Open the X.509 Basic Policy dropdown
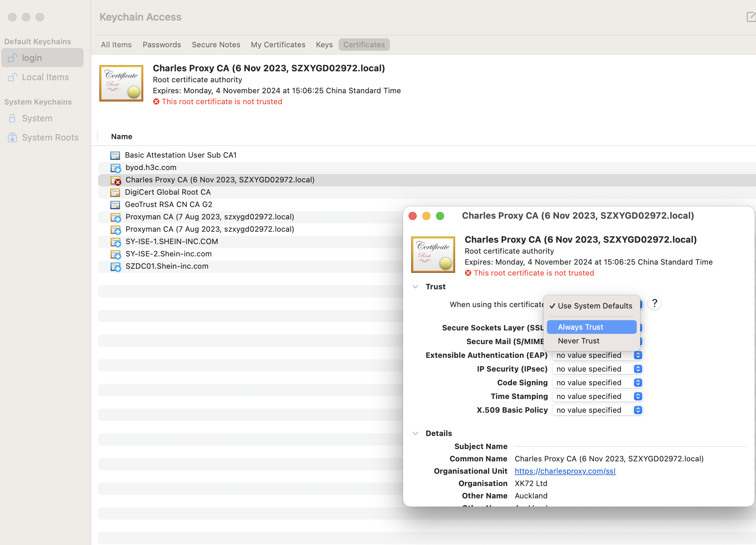756x545 pixels. coord(598,410)
